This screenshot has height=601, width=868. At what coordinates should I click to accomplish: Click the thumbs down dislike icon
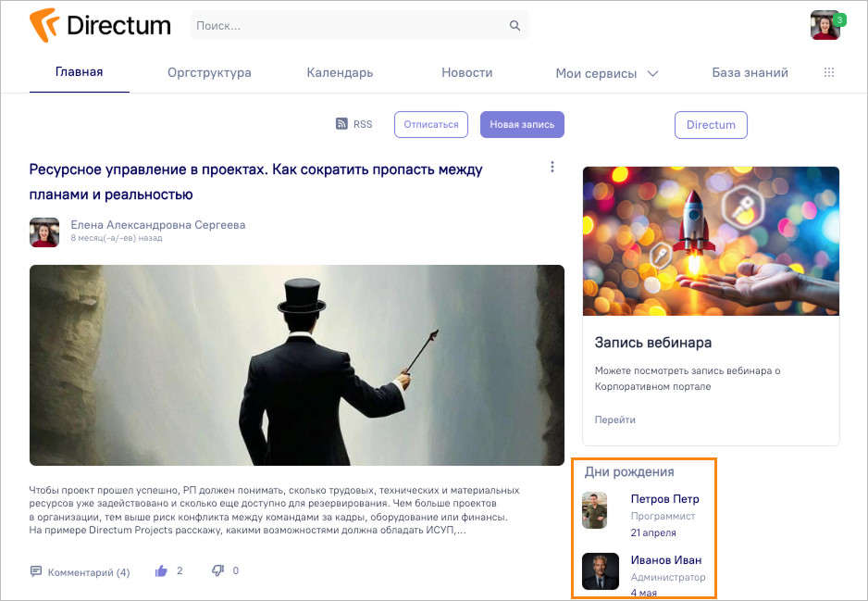217,570
